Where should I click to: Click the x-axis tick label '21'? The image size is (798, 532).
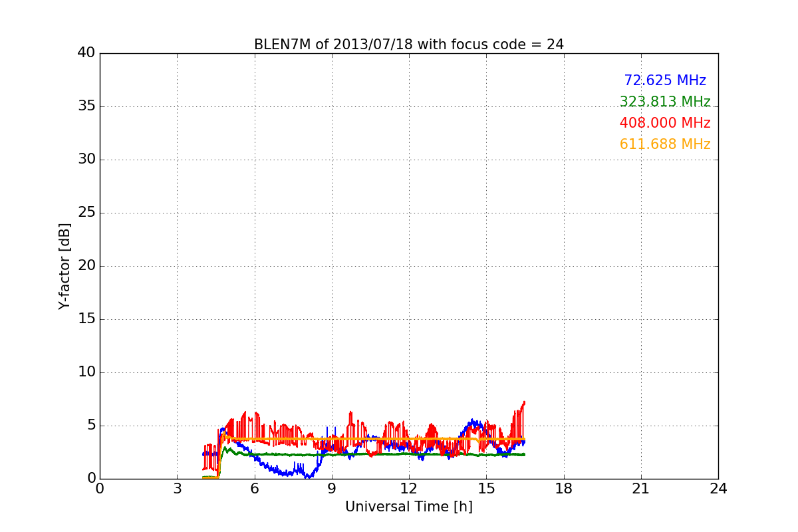pos(641,489)
